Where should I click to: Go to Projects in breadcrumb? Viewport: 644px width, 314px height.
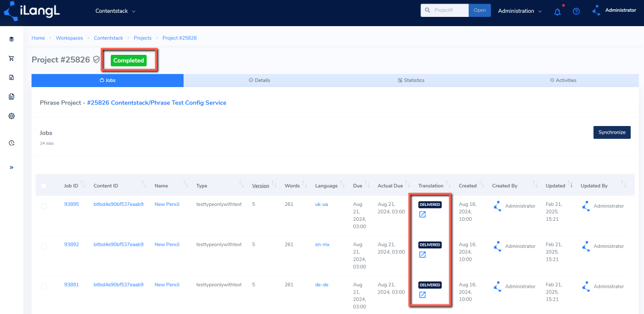143,38
